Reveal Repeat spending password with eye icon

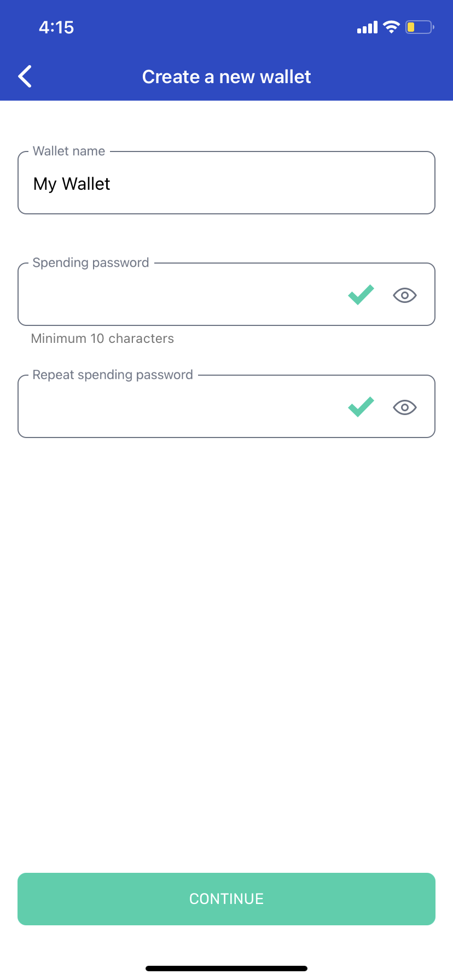(x=405, y=407)
